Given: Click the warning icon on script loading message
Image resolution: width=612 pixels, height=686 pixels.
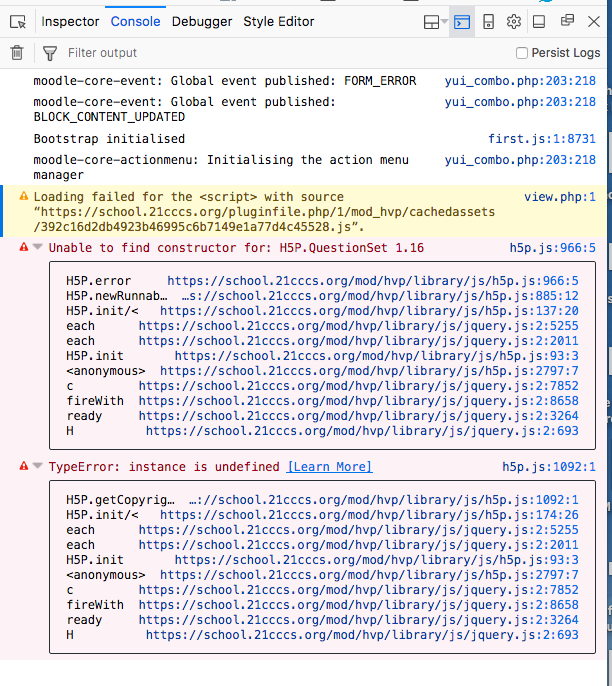Looking at the screenshot, I should pos(24,196).
